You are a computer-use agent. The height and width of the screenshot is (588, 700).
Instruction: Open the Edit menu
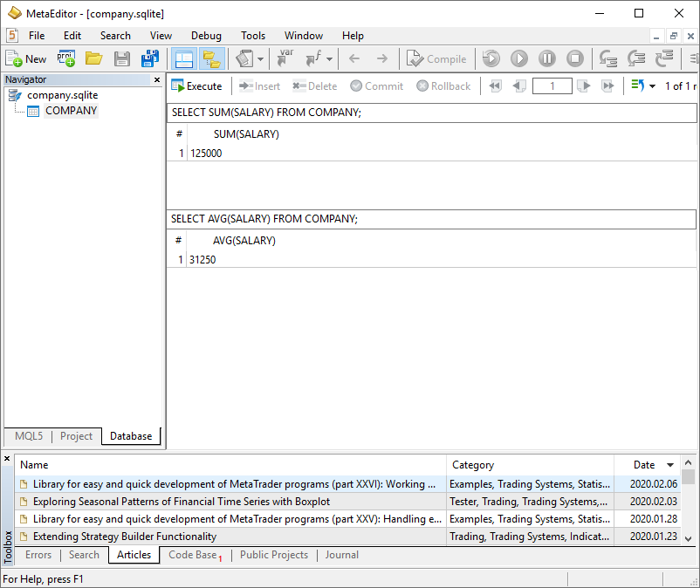72,36
